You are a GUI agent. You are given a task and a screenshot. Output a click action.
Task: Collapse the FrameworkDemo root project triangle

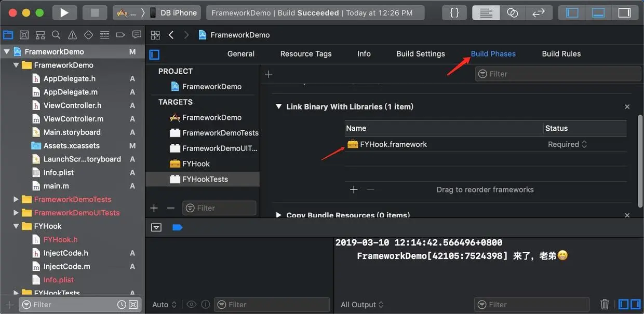coord(7,51)
